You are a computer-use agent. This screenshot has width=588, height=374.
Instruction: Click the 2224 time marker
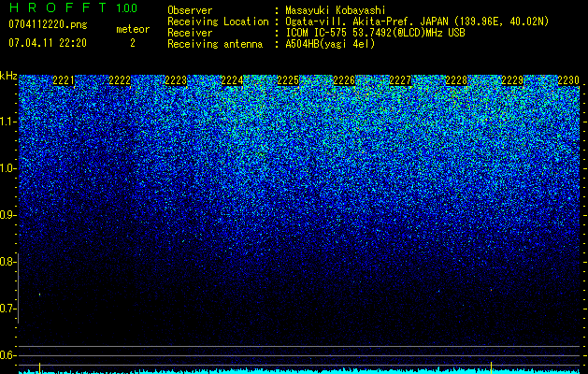coord(232,80)
